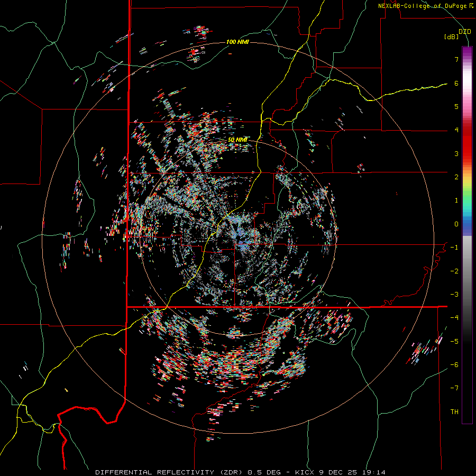Click the 6 value on the color scale
Screen dimensions: 476x476
(x=456, y=83)
